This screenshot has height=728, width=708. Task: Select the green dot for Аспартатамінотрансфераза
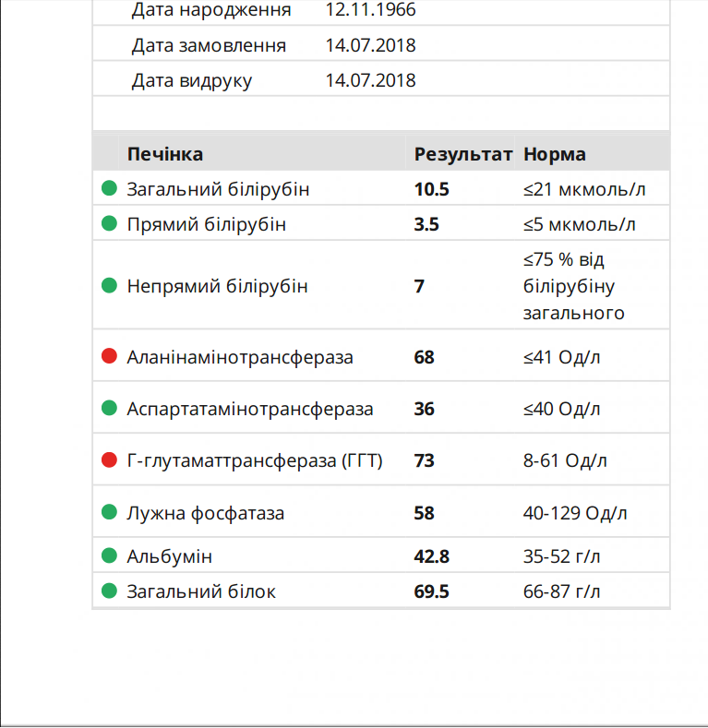[x=109, y=408]
